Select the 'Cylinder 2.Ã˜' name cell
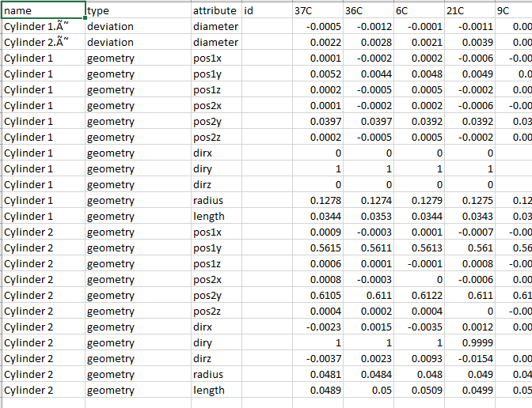The image size is (532, 408). 43,42
